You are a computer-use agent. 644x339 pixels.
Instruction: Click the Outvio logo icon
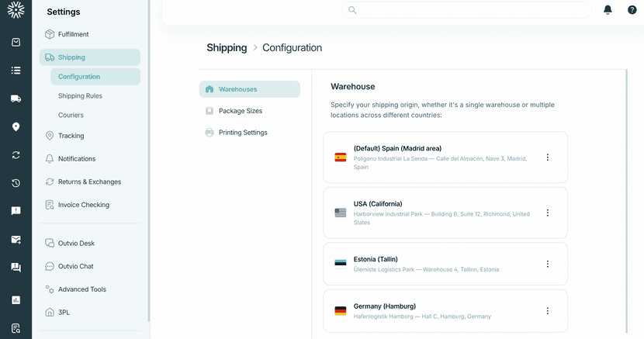click(x=16, y=11)
